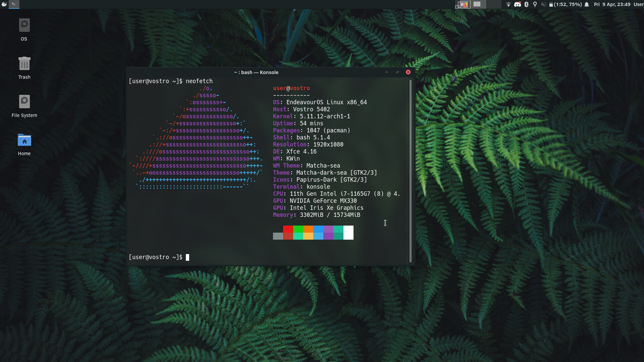Open the OS drive desktop icon
The image size is (644, 362).
24,30
